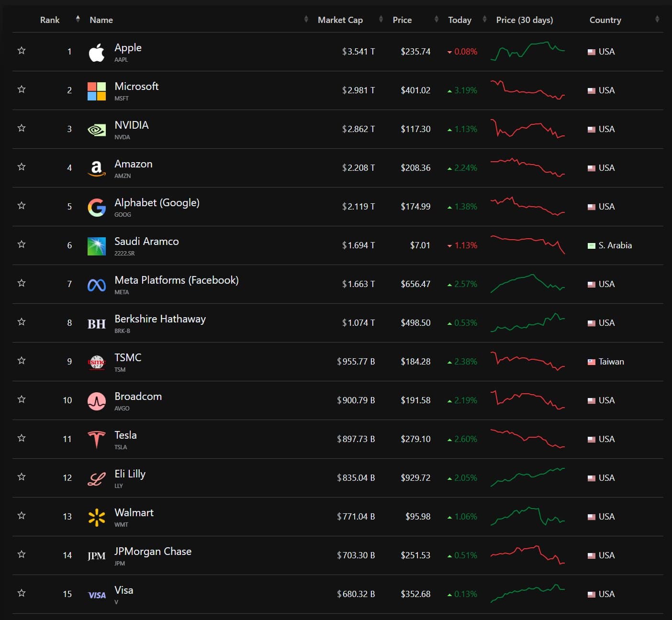Star Apple as a favorite
The image size is (672, 620).
pos(22,50)
